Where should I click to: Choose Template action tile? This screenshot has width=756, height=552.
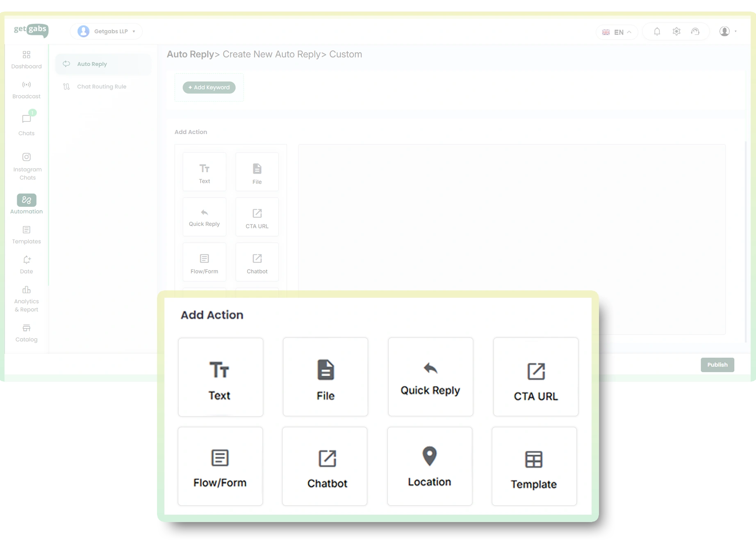pyautogui.click(x=534, y=466)
